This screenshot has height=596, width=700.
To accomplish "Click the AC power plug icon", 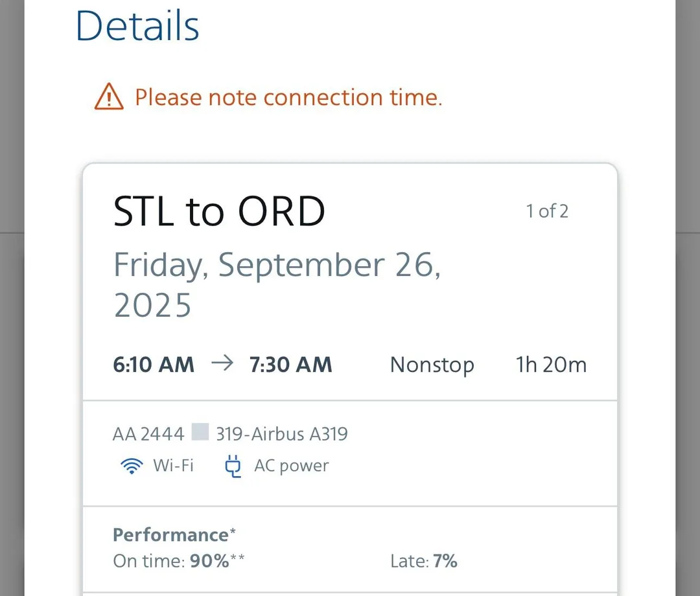I will 233,466.
